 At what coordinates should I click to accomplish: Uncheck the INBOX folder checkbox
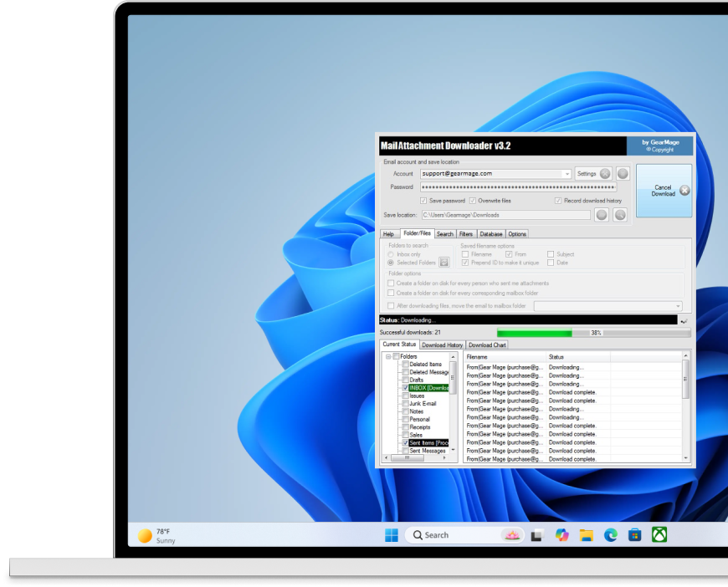(406, 388)
